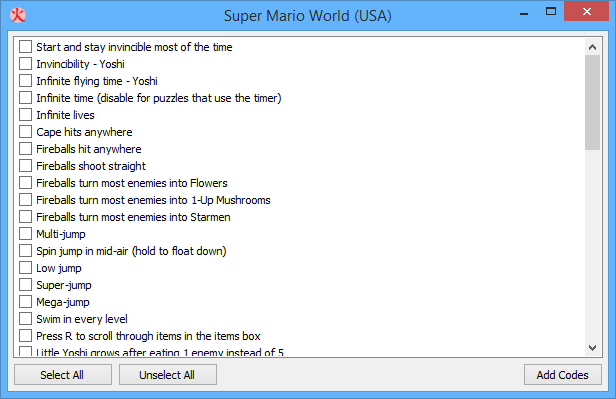
Task: Enable Start and stay invincible checkbox
Action: point(26,46)
